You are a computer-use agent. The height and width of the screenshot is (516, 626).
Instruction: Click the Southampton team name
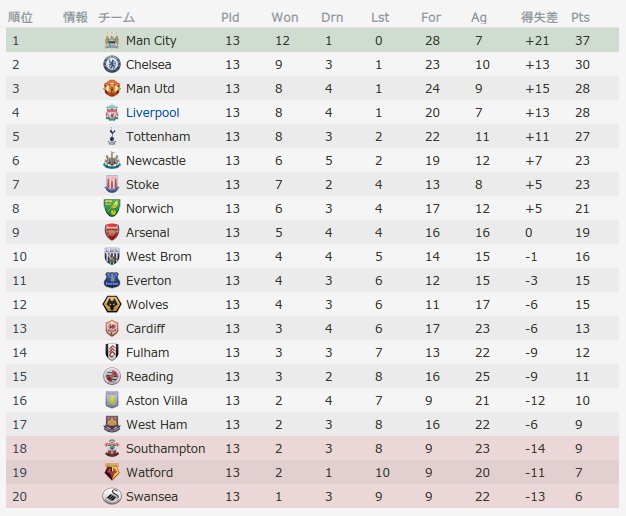[x=166, y=449]
